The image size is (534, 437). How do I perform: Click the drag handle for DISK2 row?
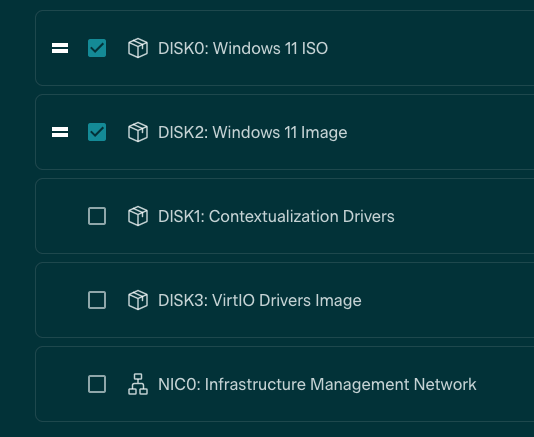tap(60, 132)
